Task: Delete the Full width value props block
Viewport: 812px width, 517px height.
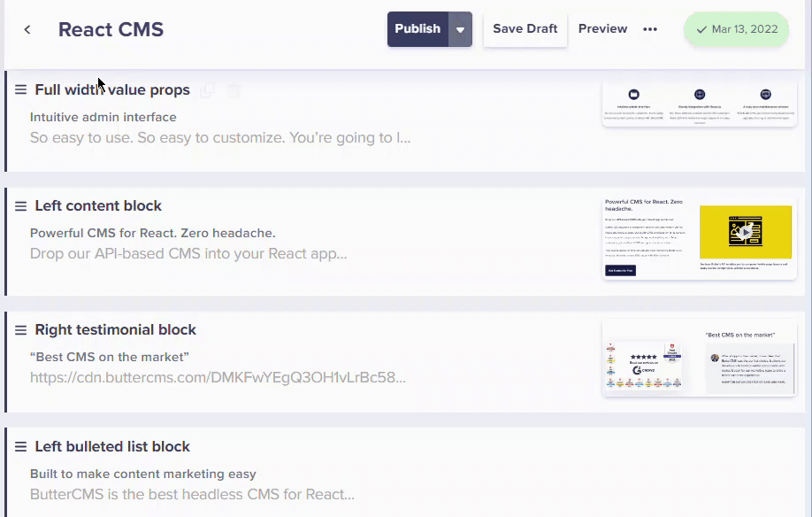Action: (234, 90)
